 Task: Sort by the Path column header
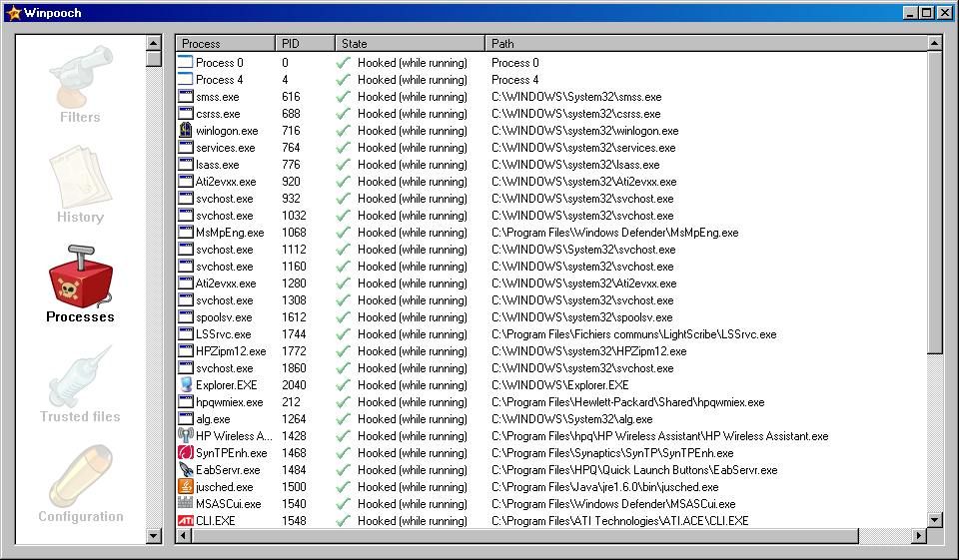click(x=706, y=43)
